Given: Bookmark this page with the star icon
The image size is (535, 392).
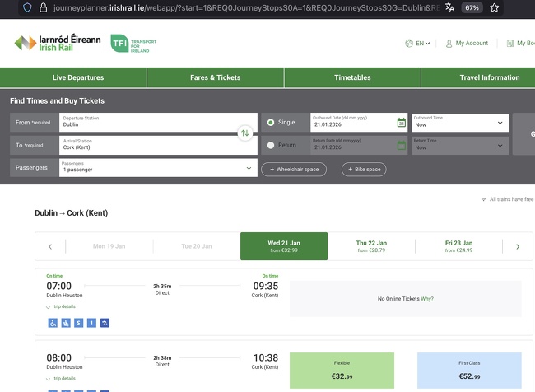Looking at the screenshot, I should pos(494,7).
